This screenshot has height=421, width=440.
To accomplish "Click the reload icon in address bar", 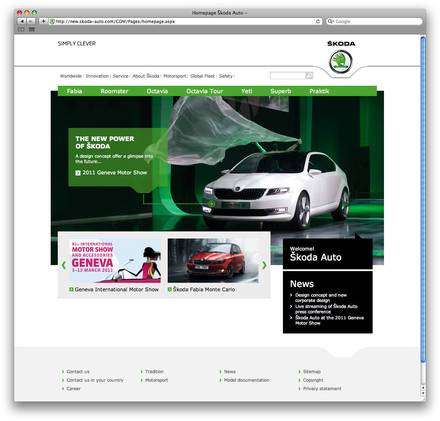I will [x=318, y=21].
